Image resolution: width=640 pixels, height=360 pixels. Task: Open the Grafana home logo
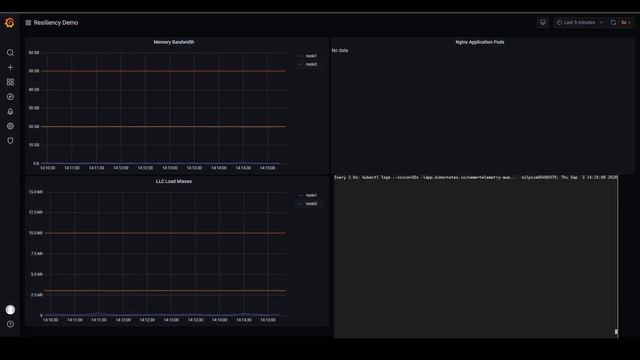(x=10, y=22)
